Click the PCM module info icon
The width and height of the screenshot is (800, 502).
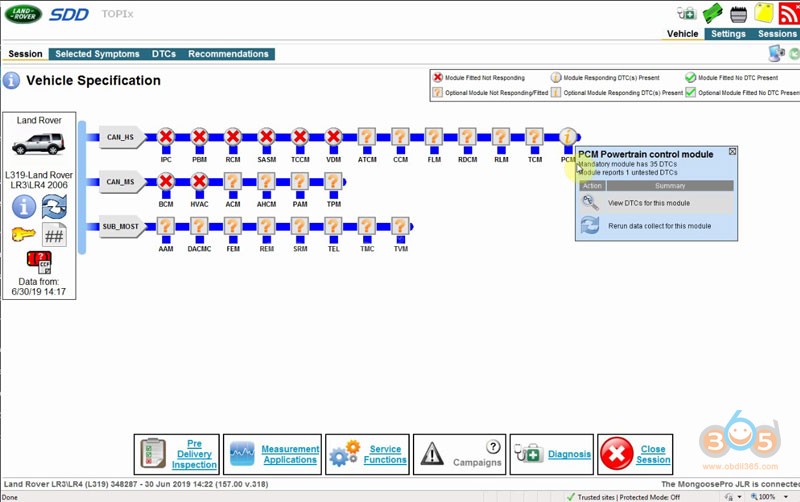pyautogui.click(x=568, y=137)
